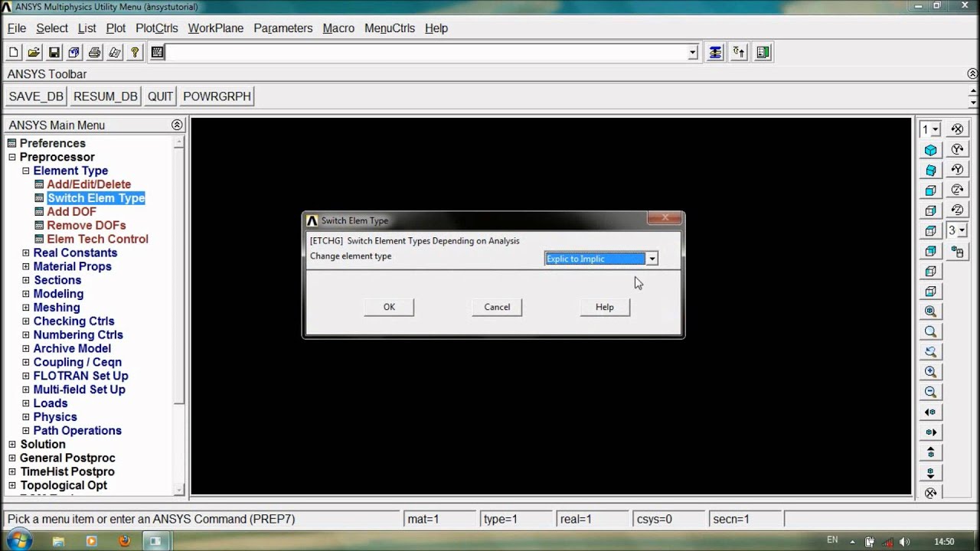Click the command prompt keyboard icon
Screen dimensions: 980x551
[157, 52]
